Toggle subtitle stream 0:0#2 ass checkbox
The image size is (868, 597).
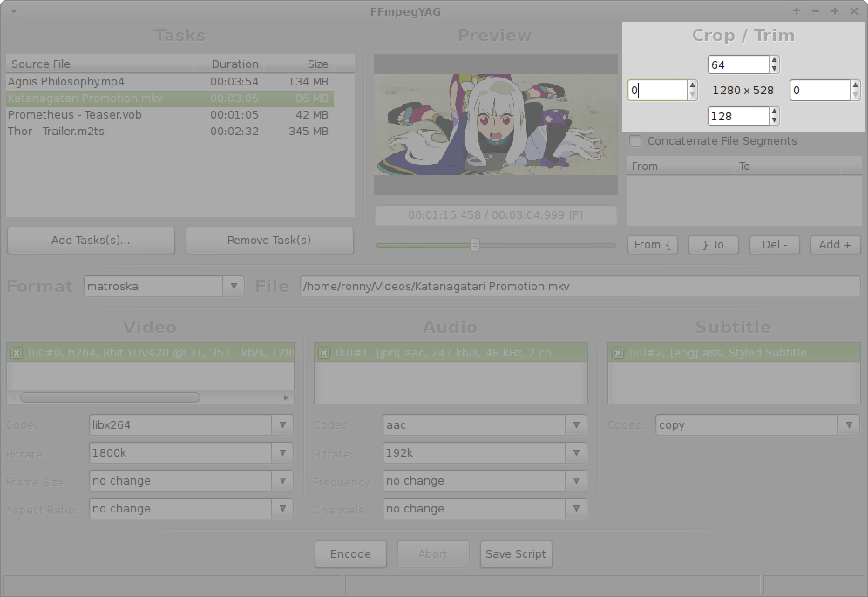point(618,353)
